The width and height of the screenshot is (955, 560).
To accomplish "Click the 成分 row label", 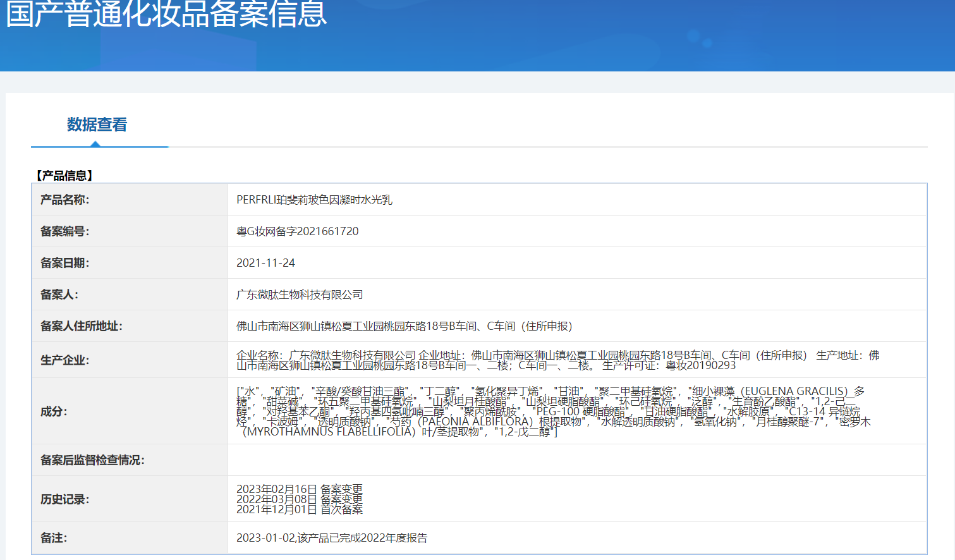I will pyautogui.click(x=54, y=411).
